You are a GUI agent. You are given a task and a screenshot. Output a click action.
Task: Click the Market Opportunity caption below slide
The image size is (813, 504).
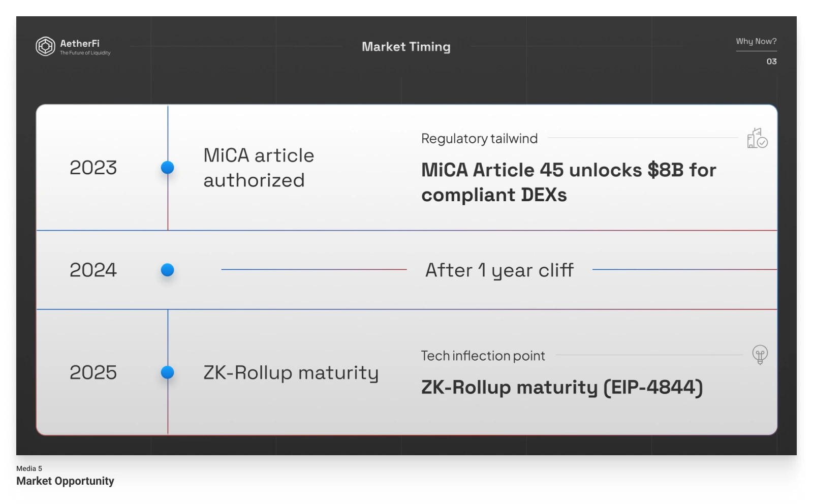pos(65,481)
